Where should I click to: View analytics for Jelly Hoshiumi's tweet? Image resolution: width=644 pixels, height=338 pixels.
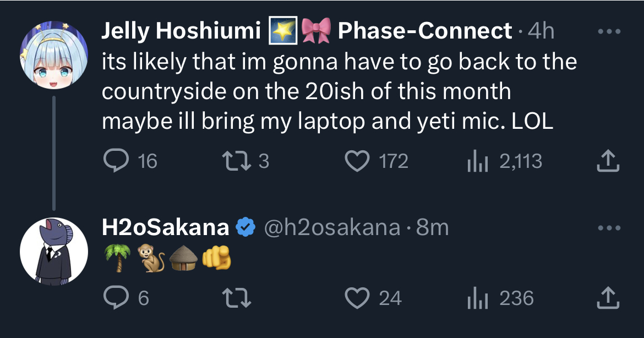pos(505,161)
